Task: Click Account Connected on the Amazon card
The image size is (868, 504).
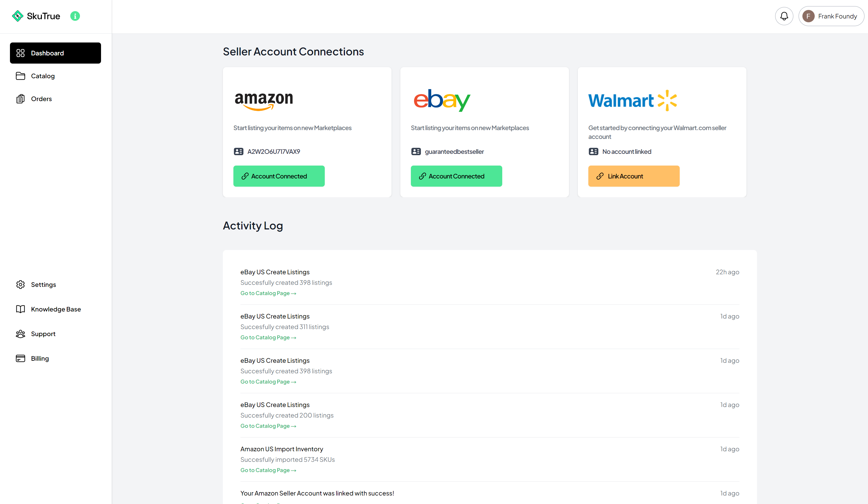Action: [x=279, y=176]
